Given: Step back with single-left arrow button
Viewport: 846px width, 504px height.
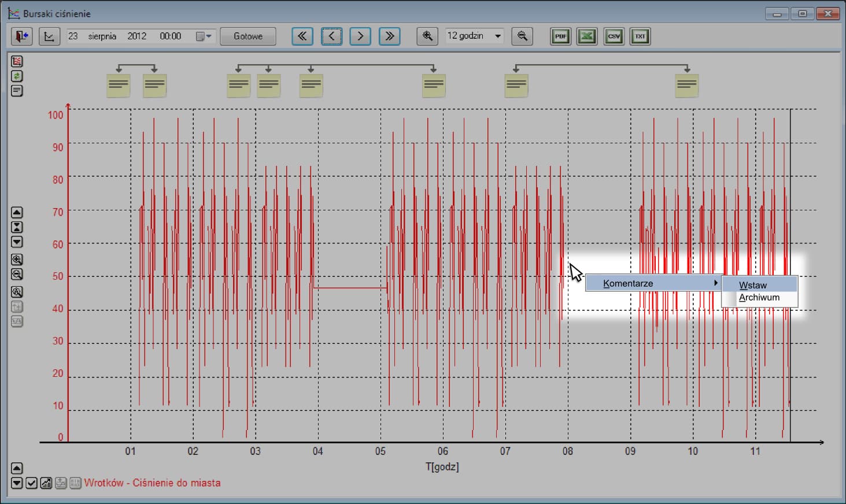Looking at the screenshot, I should [x=331, y=36].
